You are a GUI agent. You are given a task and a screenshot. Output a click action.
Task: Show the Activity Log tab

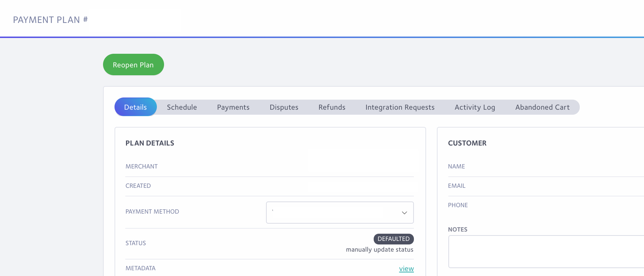(475, 107)
